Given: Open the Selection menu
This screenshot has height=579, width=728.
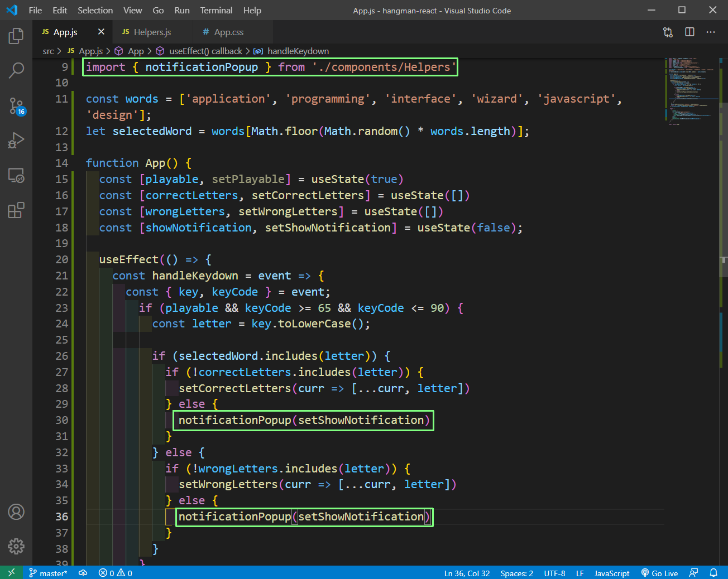Looking at the screenshot, I should (95, 10).
